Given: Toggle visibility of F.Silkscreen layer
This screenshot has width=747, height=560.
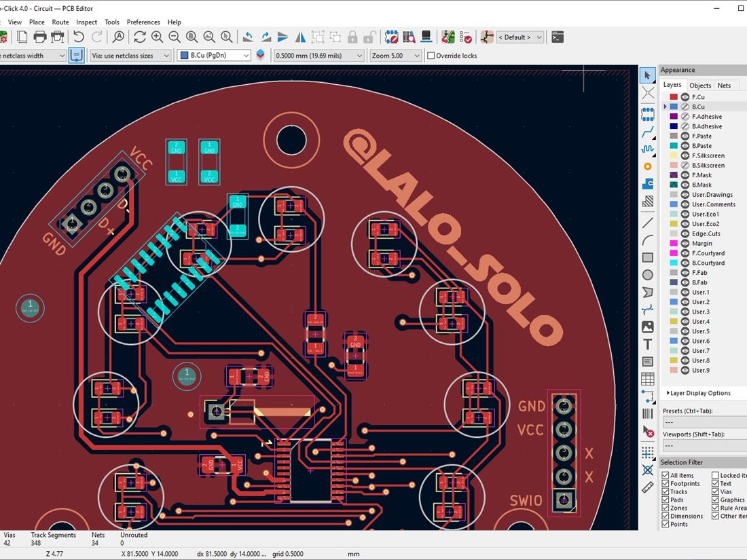Looking at the screenshot, I should coord(685,155).
